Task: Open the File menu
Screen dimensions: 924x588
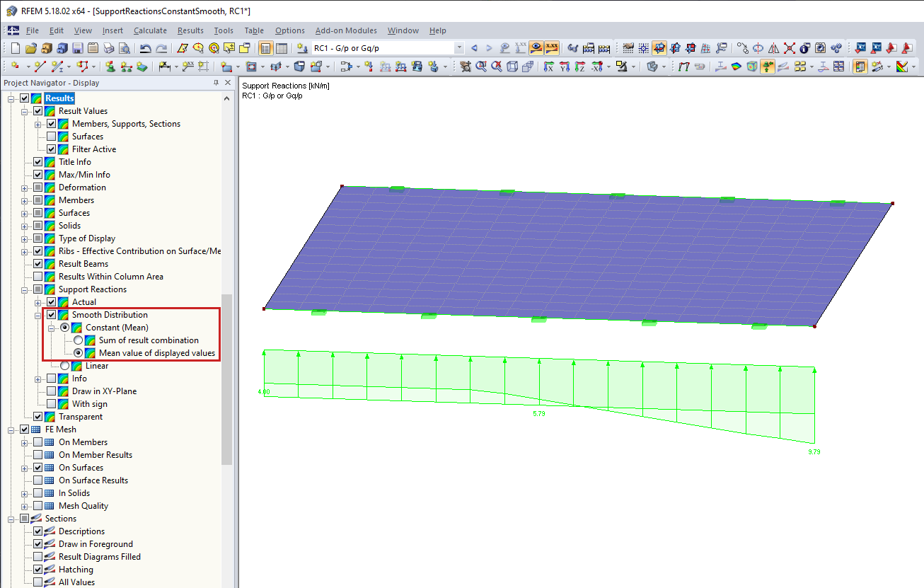Action: [x=33, y=30]
